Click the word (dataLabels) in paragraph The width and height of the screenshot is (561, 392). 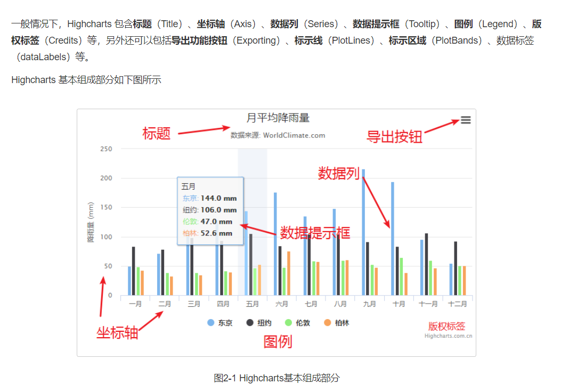point(43,57)
